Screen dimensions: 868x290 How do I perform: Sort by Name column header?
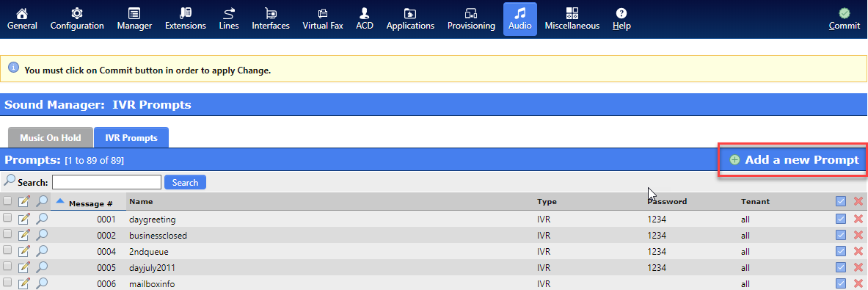pos(141,201)
